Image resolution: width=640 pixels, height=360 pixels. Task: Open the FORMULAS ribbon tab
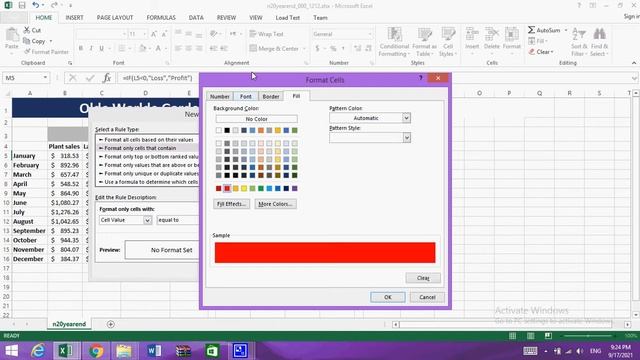161,18
